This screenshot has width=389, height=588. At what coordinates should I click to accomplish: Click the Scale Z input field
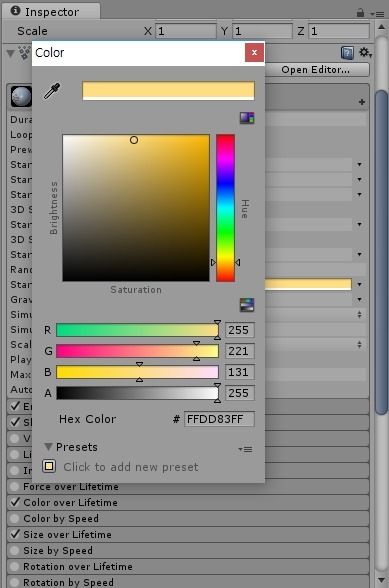pyautogui.click(x=339, y=31)
